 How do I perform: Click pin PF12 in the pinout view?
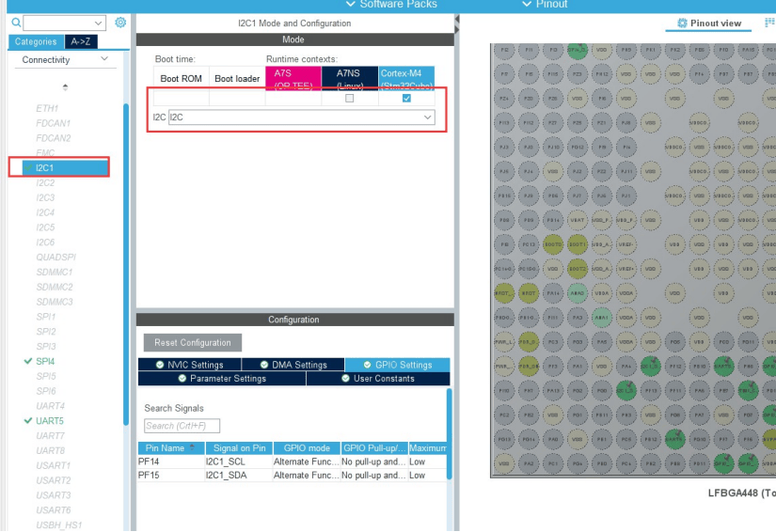pyautogui.click(x=674, y=366)
